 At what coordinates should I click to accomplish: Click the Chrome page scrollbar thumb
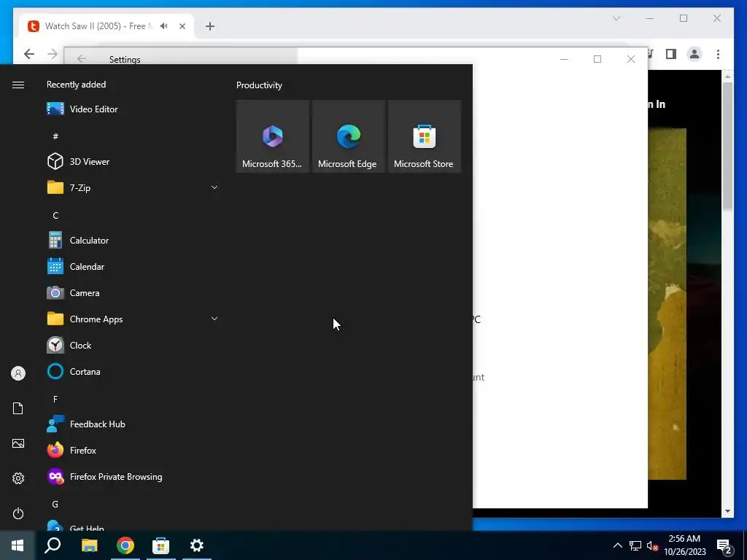pyautogui.click(x=727, y=146)
